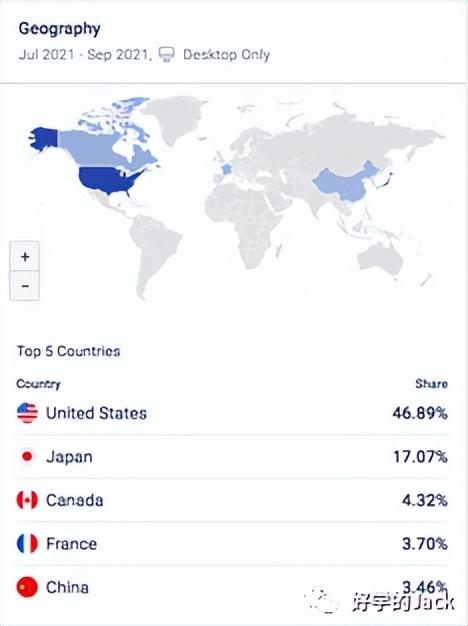Click the Canada flag icon
The image size is (468, 626).
coord(27,500)
